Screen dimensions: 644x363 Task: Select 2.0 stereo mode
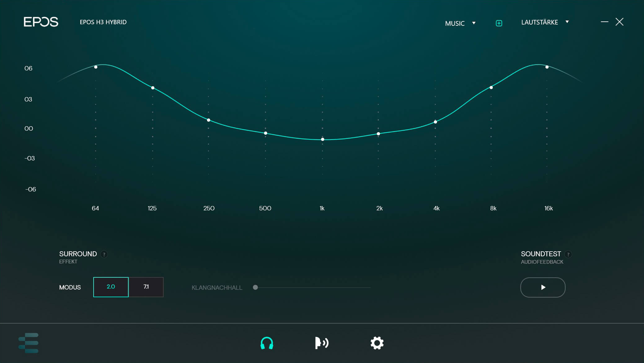[111, 287]
